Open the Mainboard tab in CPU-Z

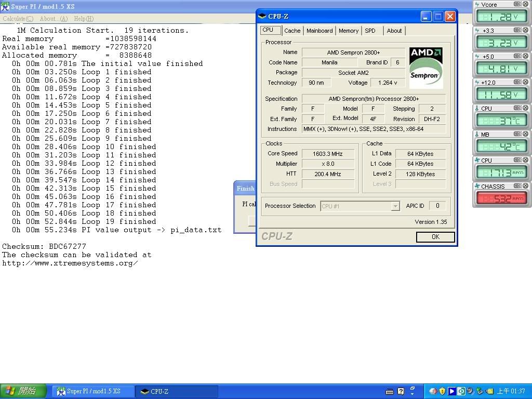coord(320,31)
